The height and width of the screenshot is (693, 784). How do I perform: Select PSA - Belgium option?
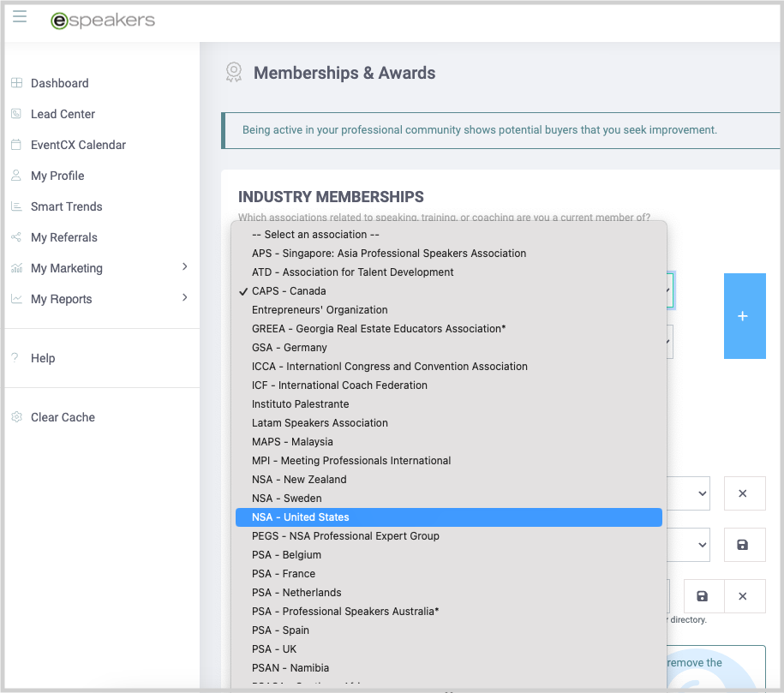(x=448, y=555)
